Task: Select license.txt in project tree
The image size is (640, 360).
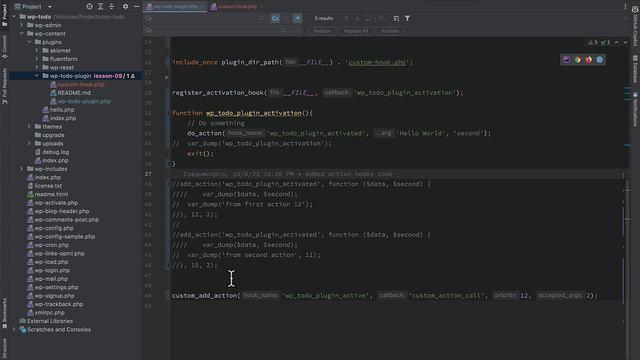Action: (x=48, y=186)
